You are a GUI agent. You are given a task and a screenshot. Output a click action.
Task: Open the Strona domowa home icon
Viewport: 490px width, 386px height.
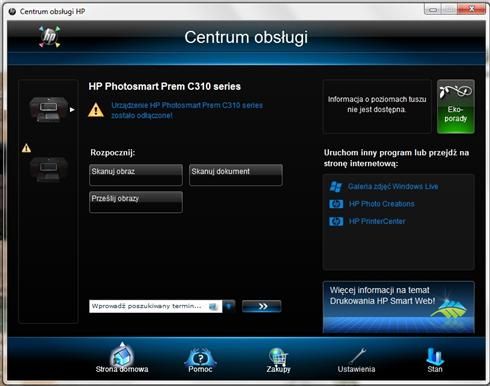tap(122, 357)
